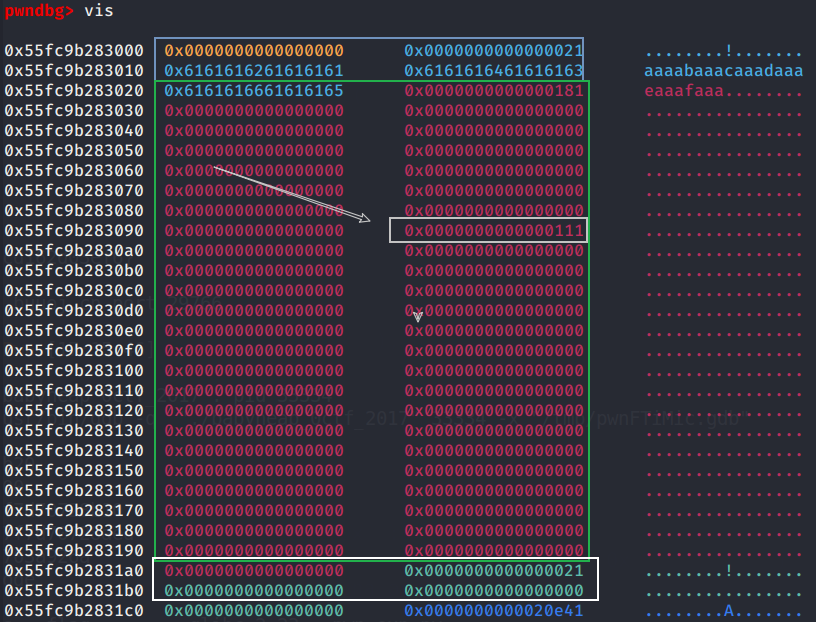Select address 0x55fc9b283000 in the first row
816x622 pixels.
tap(74, 51)
